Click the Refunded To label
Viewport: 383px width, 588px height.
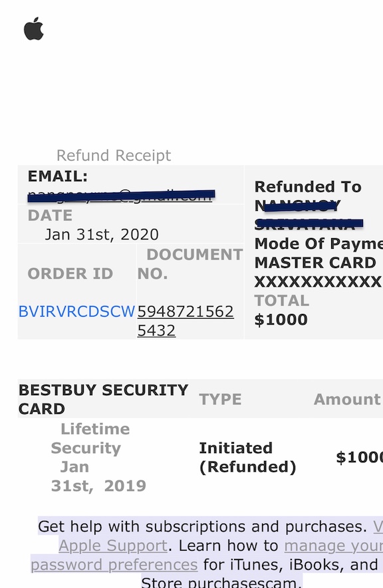pos(308,186)
